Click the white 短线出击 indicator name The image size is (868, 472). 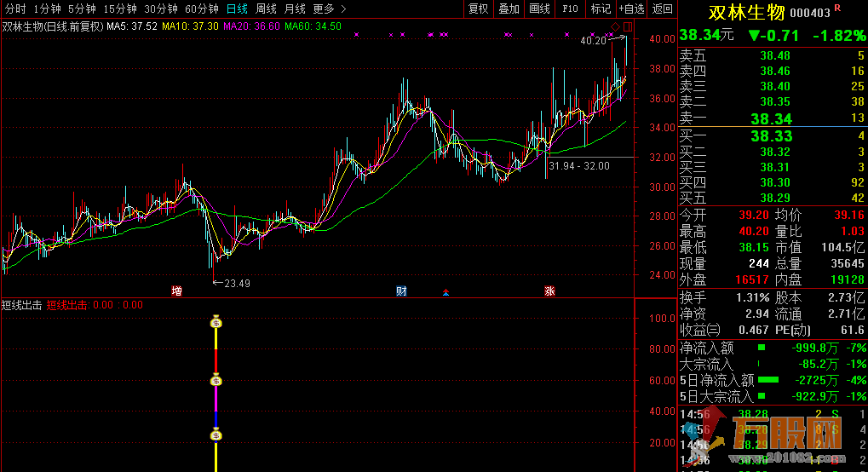(21, 305)
